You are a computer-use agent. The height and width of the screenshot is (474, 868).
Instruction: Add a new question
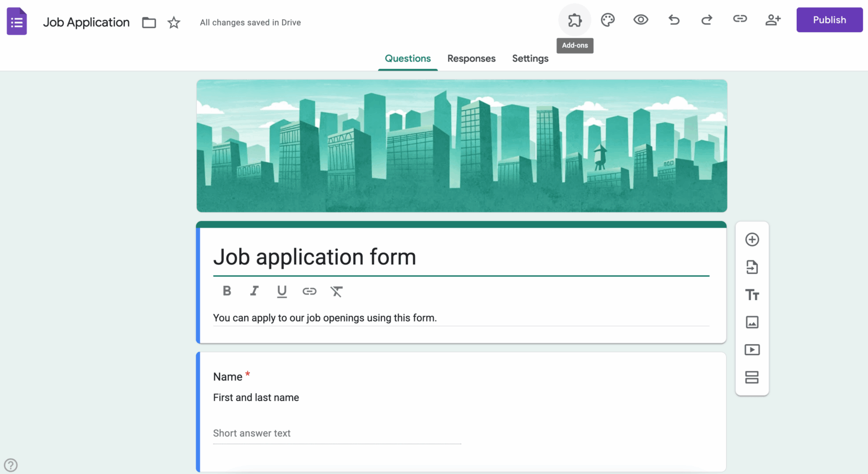point(752,239)
